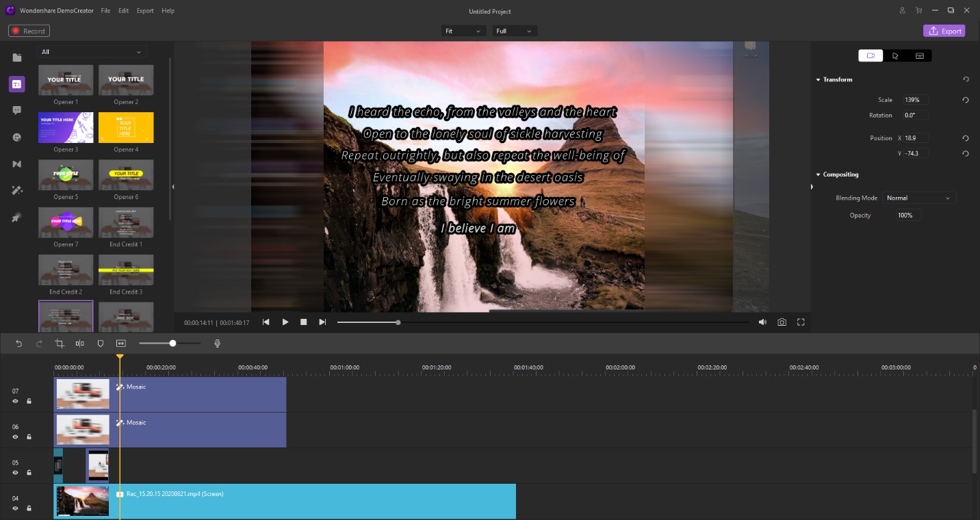
Task: Play the preview video
Action: (x=285, y=322)
